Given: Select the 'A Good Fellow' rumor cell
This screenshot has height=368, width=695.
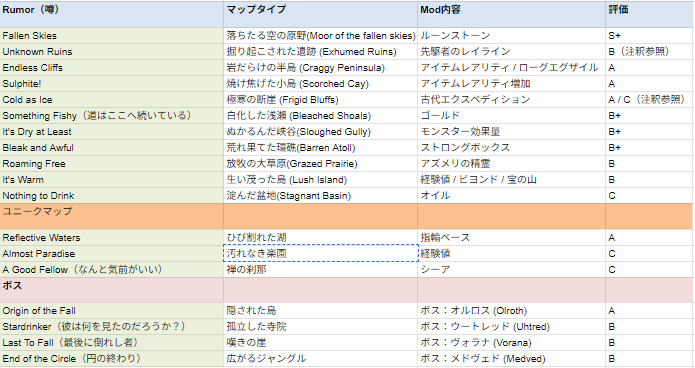Looking at the screenshot, I should tap(112, 270).
